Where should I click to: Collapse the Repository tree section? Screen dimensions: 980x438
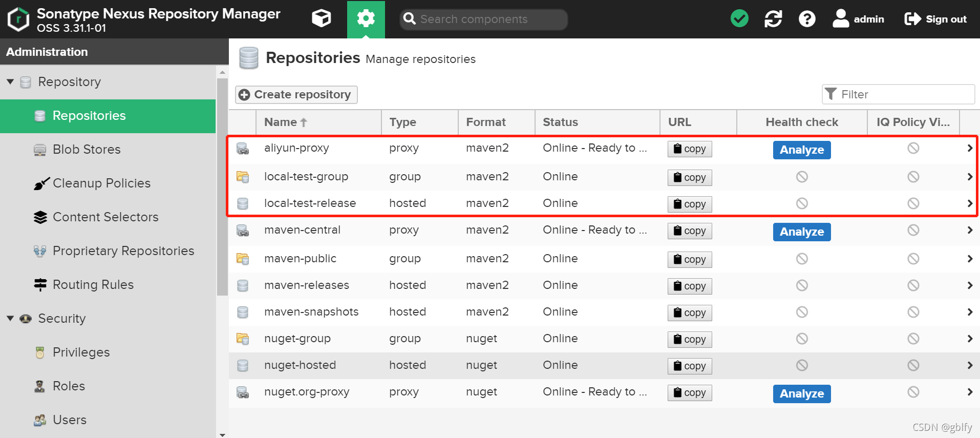point(10,81)
